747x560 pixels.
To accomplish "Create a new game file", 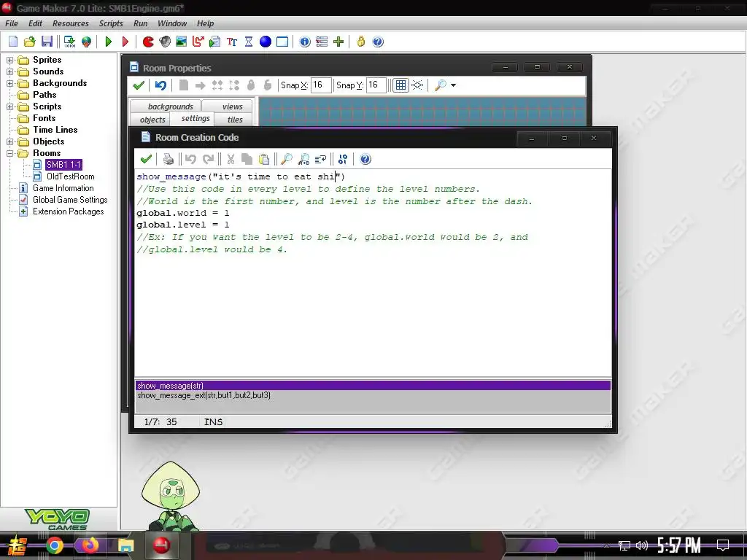I will click(x=13, y=42).
